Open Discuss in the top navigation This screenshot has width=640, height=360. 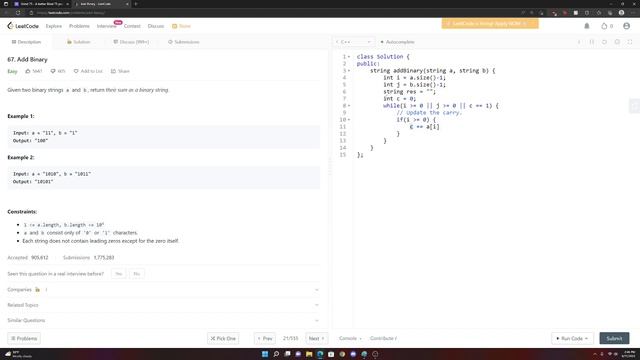[156, 26]
